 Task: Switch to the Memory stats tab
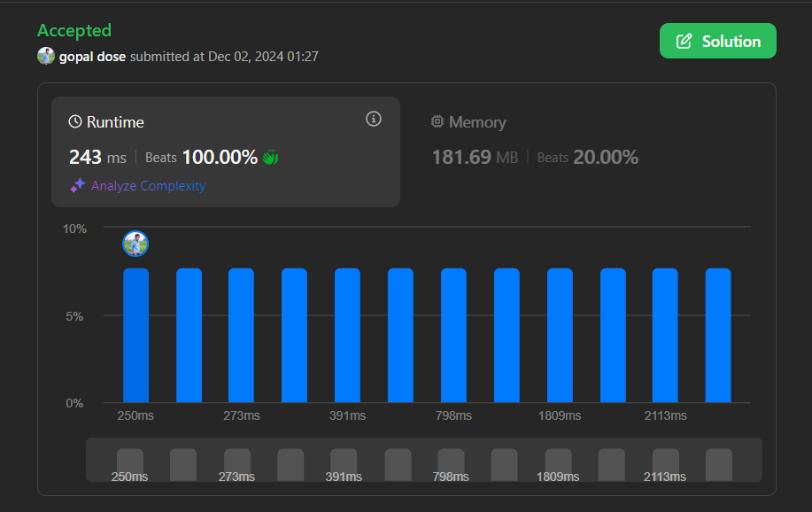click(x=536, y=141)
